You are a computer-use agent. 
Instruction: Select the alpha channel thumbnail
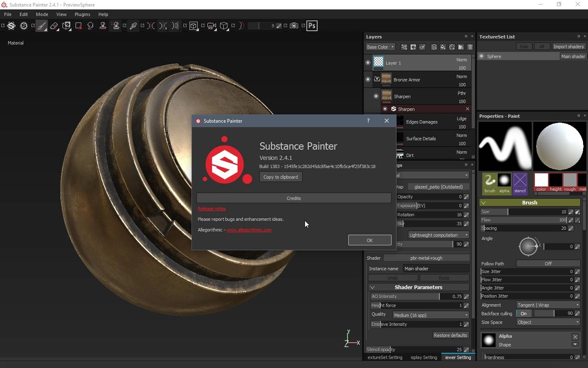pyautogui.click(x=504, y=183)
